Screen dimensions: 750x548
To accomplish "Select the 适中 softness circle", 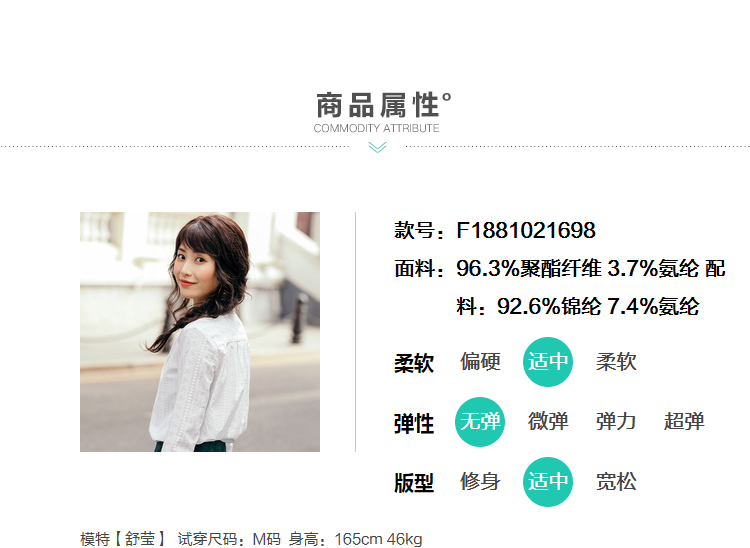I will click(548, 362).
